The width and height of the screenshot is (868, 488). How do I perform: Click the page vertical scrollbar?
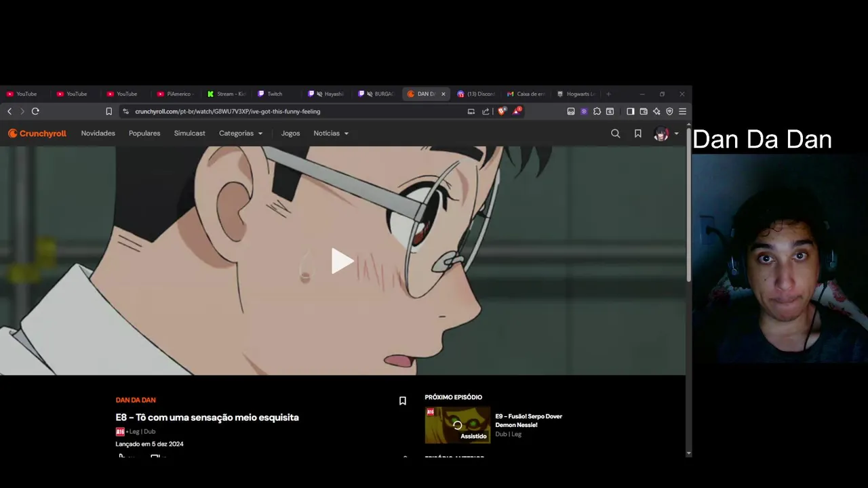689,203
